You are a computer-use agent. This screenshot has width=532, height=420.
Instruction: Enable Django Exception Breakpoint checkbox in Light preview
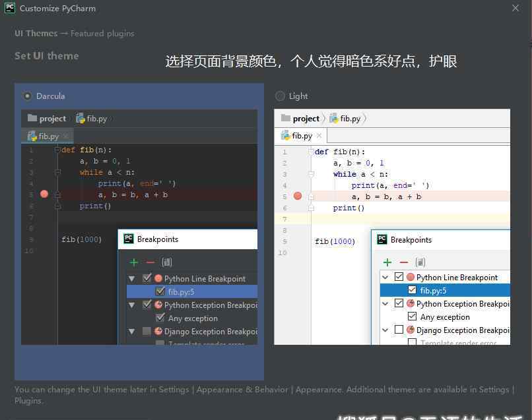399,330
